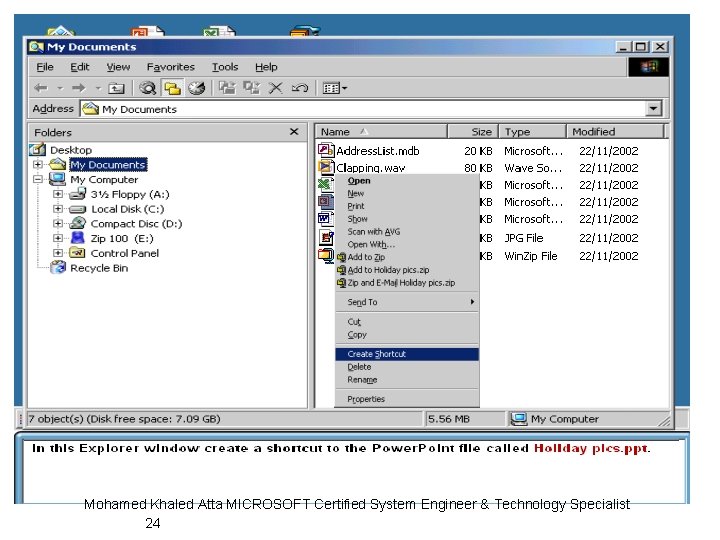Expand the 3½ Floppy (A:) node
This screenshot has width=720, height=540.
tap(58, 194)
